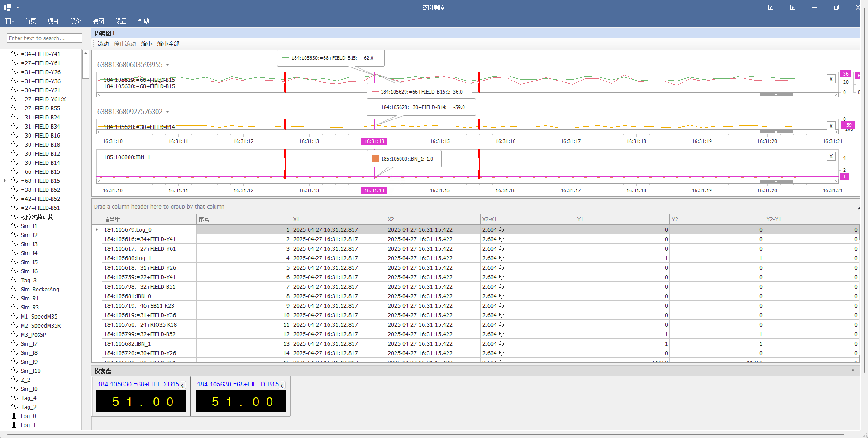Close the IBN_1 chart with its X button
This screenshot has height=438, width=868.
831,156
